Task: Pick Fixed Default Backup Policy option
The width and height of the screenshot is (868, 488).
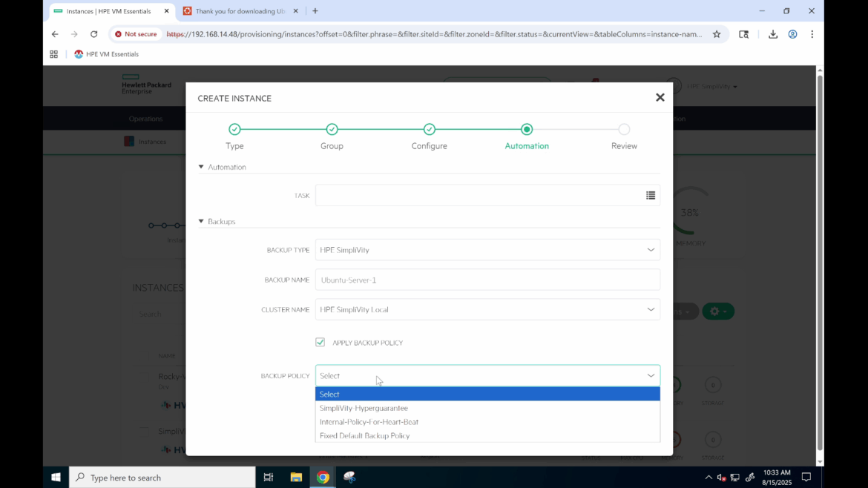Action: click(x=364, y=436)
